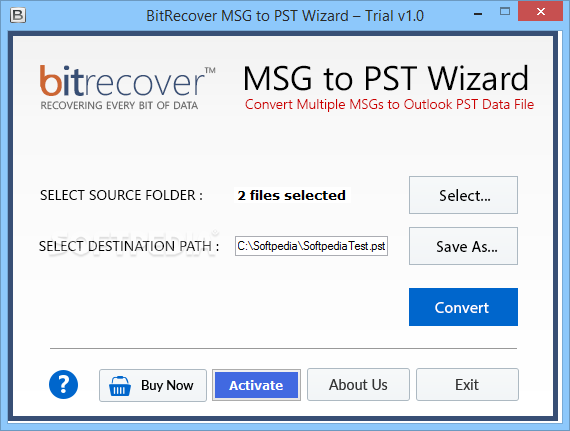Click the Save As... destination button
Viewport: 570px width, 431px height.
tap(463, 246)
